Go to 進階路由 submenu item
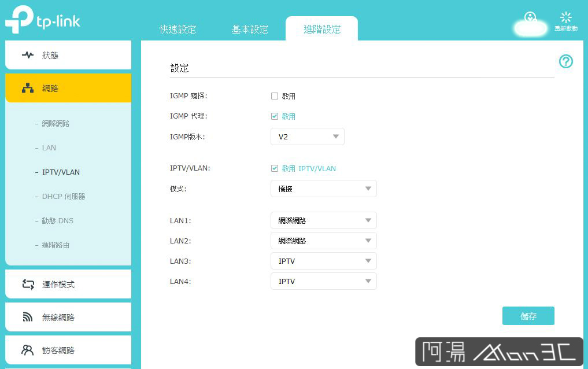588x369 pixels. 56,245
